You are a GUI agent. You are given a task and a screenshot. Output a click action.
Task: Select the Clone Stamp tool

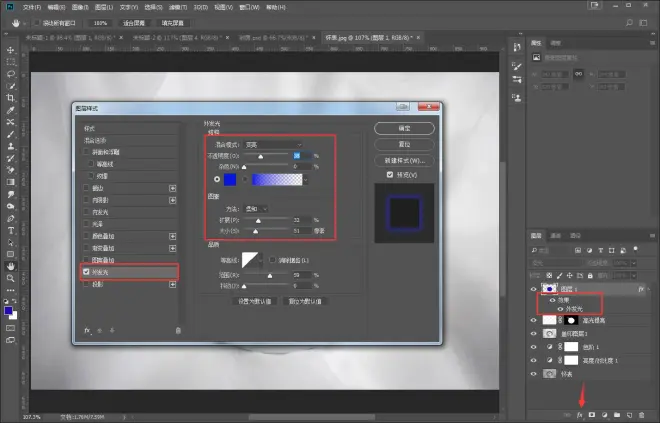point(11,146)
